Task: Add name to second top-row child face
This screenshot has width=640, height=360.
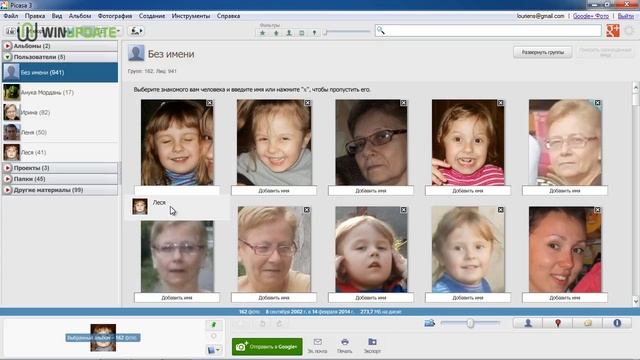Action: tap(274, 191)
